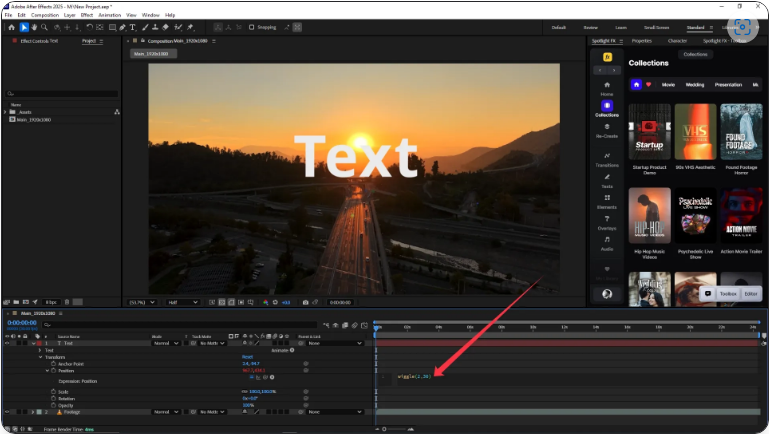The height and width of the screenshot is (434, 769).
Task: Open the Effect menu
Action: click(87, 15)
